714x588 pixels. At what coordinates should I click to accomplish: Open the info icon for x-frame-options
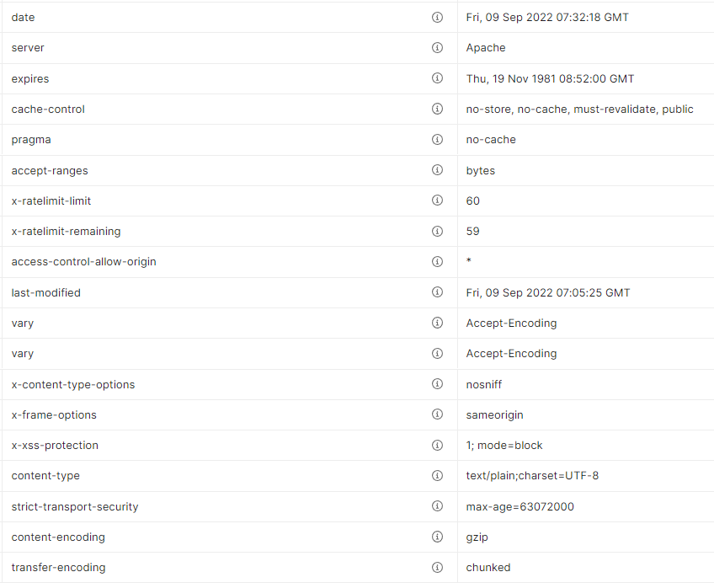pyautogui.click(x=437, y=414)
